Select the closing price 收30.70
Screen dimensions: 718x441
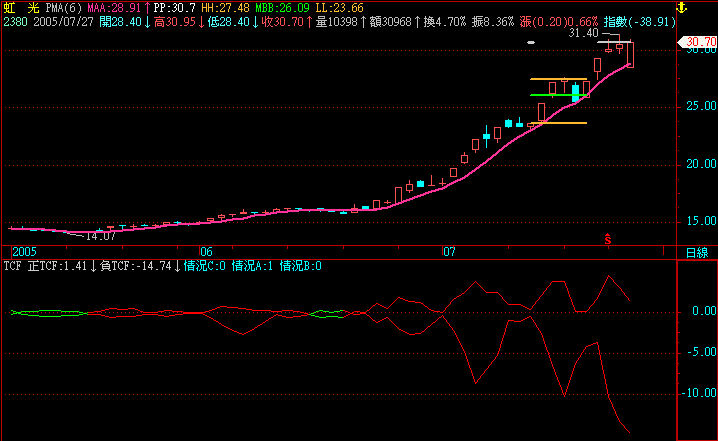click(283, 22)
